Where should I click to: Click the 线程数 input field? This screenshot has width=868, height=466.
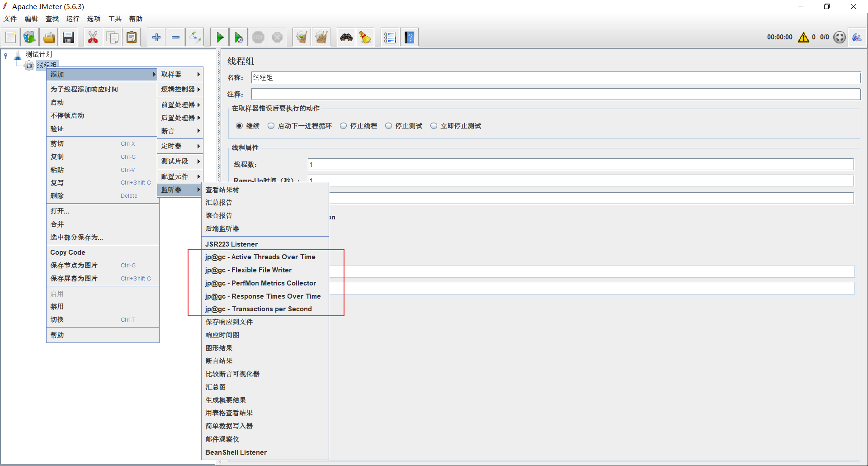580,164
